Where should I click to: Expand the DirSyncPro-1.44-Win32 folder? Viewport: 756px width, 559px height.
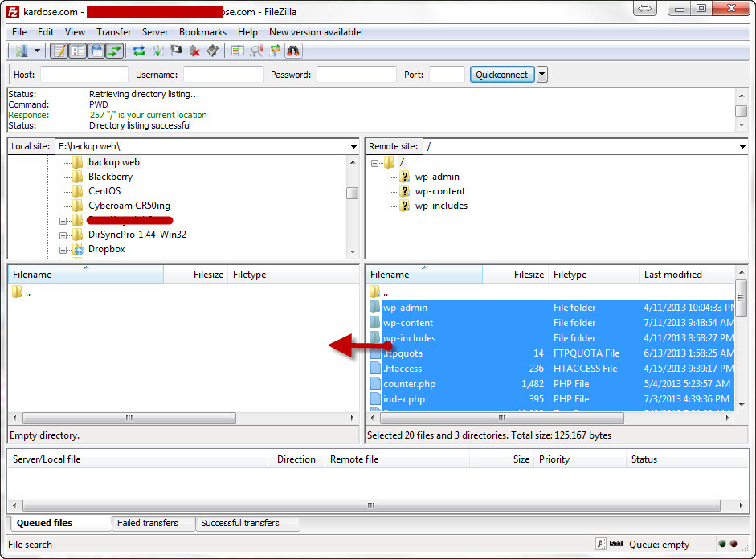click(63, 235)
